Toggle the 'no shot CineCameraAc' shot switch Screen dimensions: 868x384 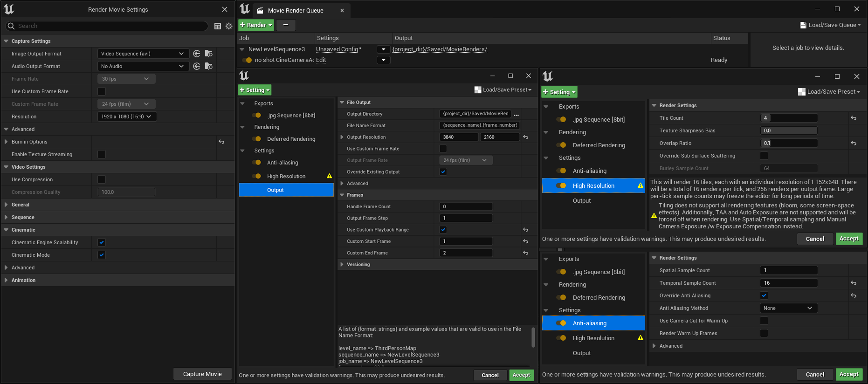click(247, 60)
